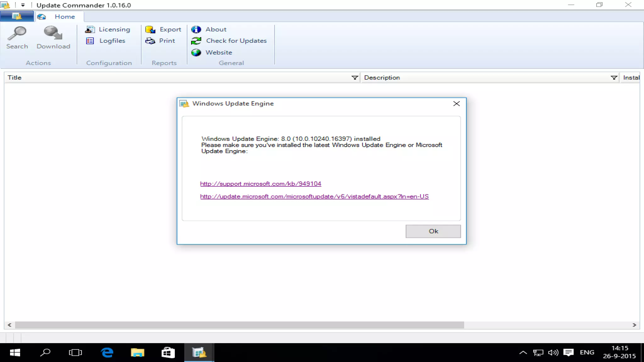The width and height of the screenshot is (644, 362).
Task: Click the scroll right arrow
Action: coord(634,325)
